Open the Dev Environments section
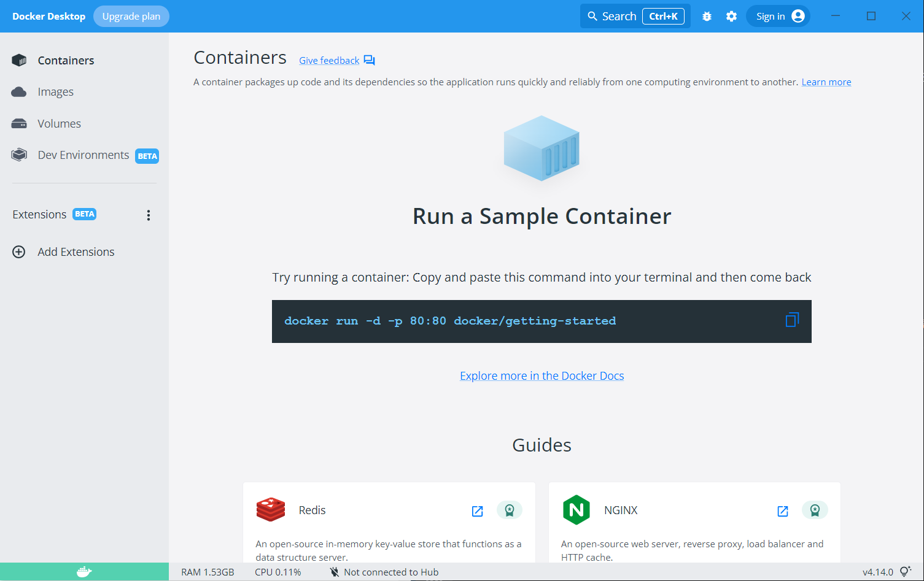 coord(83,155)
